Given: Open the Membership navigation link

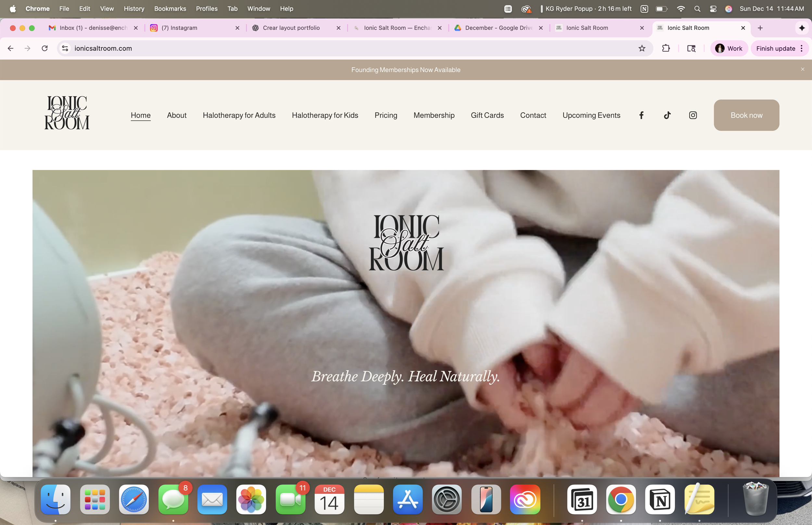Looking at the screenshot, I should [x=434, y=115].
